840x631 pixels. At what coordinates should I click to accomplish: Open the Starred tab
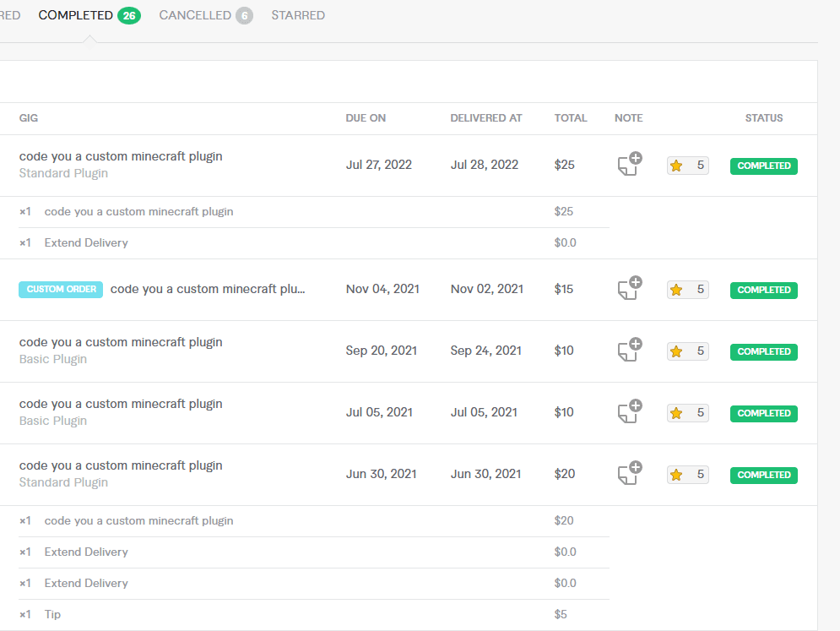pos(298,15)
